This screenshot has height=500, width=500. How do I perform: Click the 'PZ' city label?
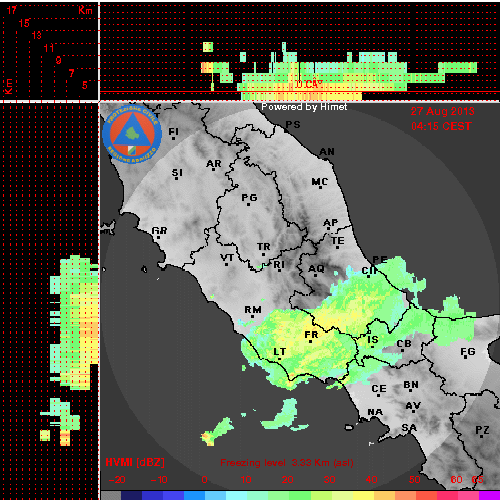coord(482,430)
